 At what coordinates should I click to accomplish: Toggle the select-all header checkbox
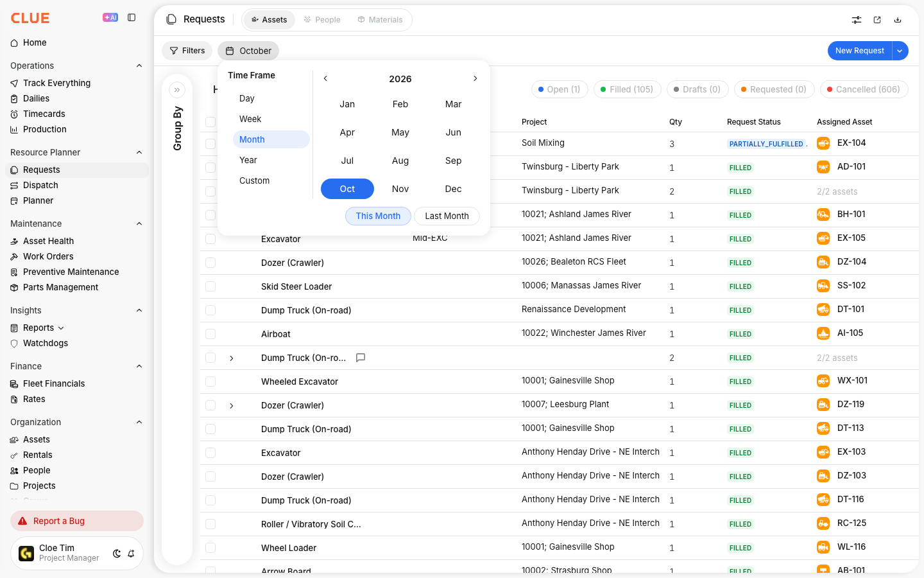pyautogui.click(x=210, y=122)
